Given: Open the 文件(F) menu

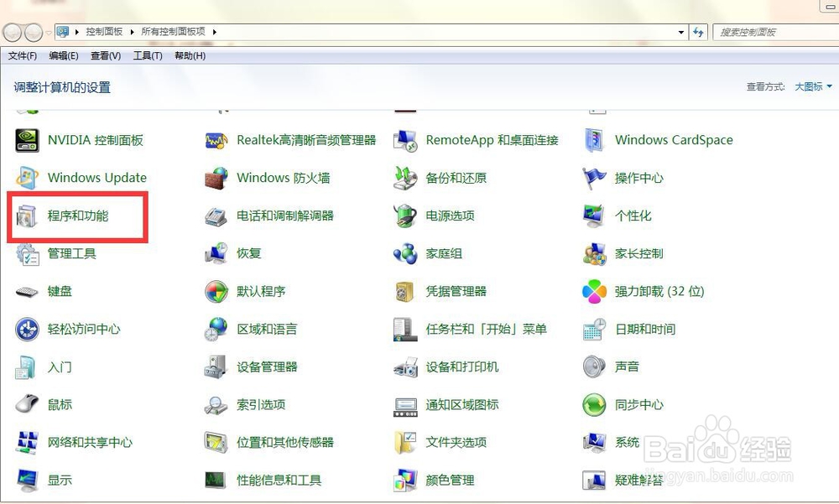Looking at the screenshot, I should point(23,55).
